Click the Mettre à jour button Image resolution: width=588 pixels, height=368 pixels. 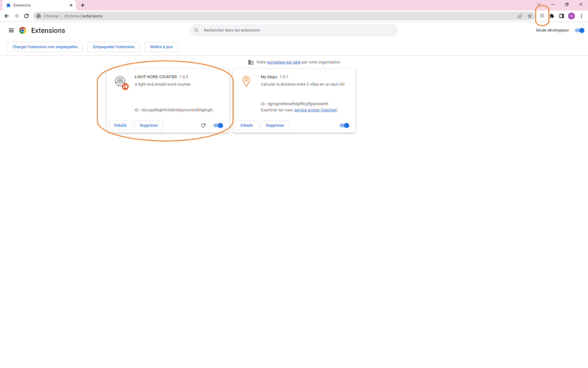tap(161, 47)
